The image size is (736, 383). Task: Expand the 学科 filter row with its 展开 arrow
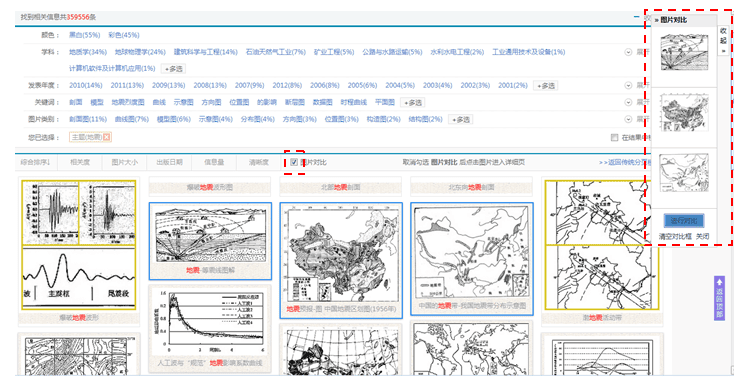coord(628,52)
